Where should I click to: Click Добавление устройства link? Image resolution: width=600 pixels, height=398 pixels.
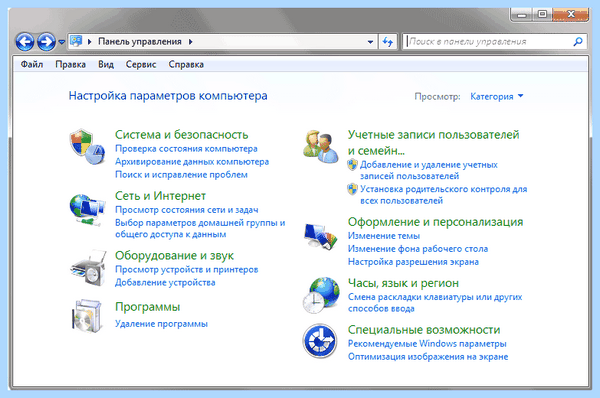point(165,282)
